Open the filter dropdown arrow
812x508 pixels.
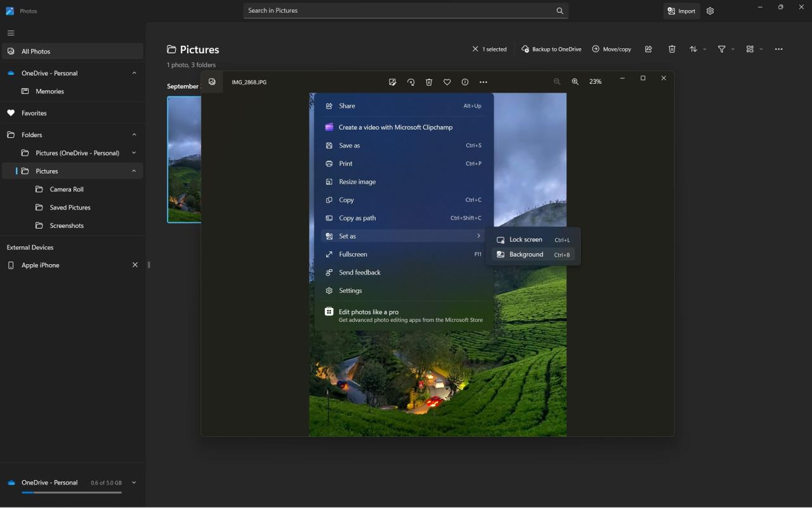click(x=733, y=49)
